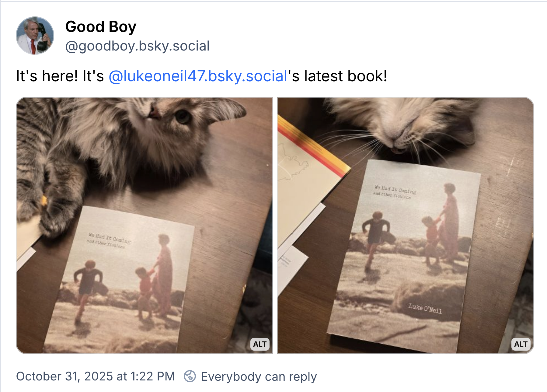Click the October 31, 2025 timestamp
The width and height of the screenshot is (547, 392).
click(95, 376)
